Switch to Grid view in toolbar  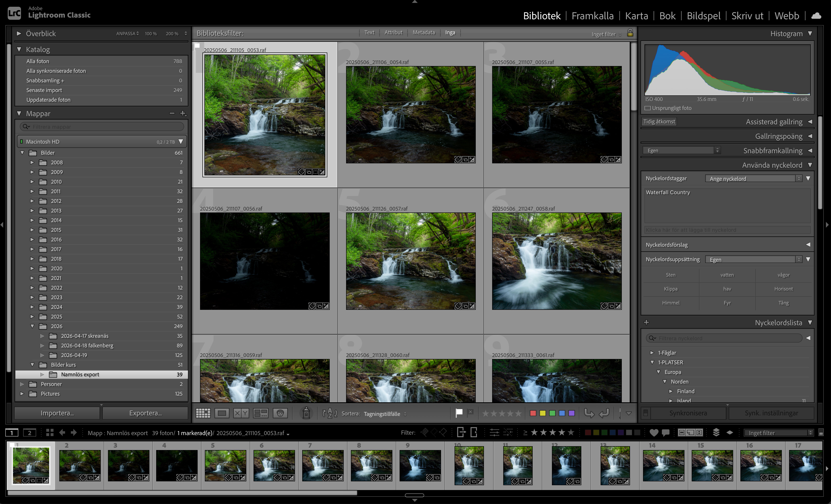[x=203, y=413]
